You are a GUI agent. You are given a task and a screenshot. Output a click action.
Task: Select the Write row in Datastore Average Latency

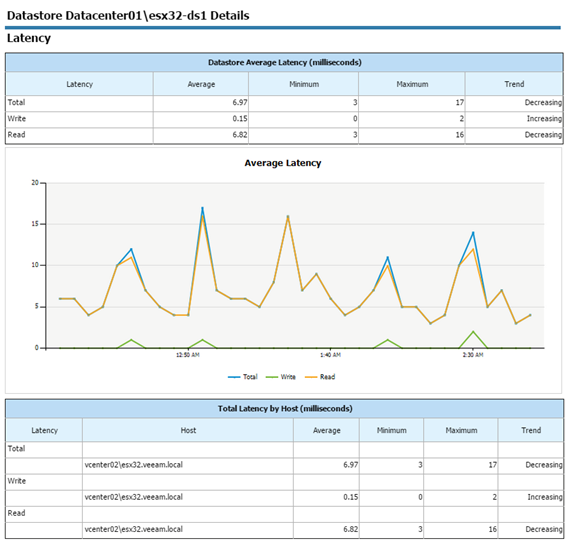284,119
